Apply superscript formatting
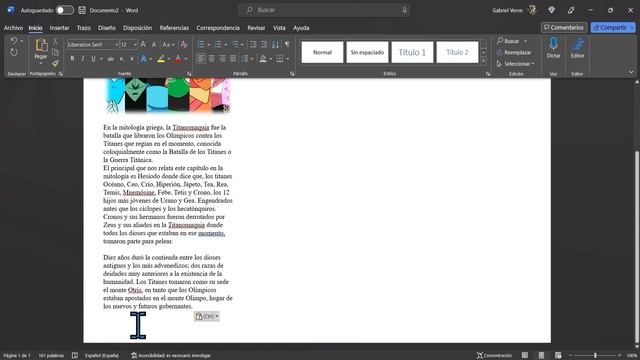This screenshot has height=360, width=640. [131, 59]
